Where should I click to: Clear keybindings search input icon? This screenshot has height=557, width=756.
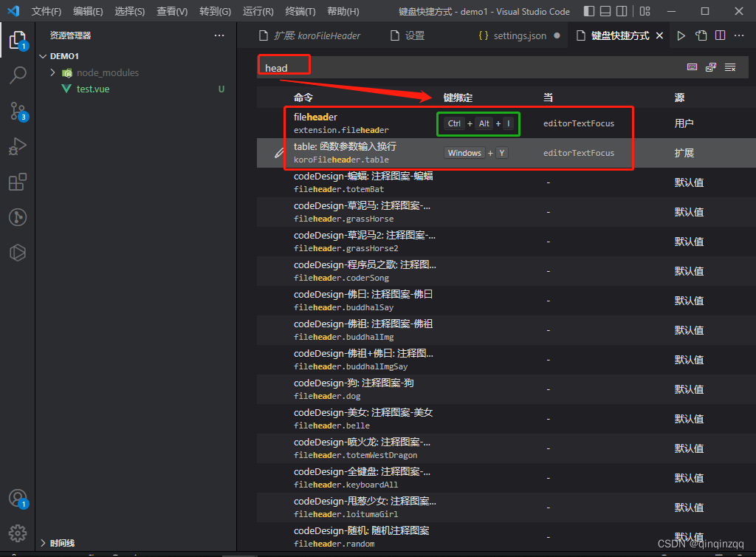[x=730, y=67]
